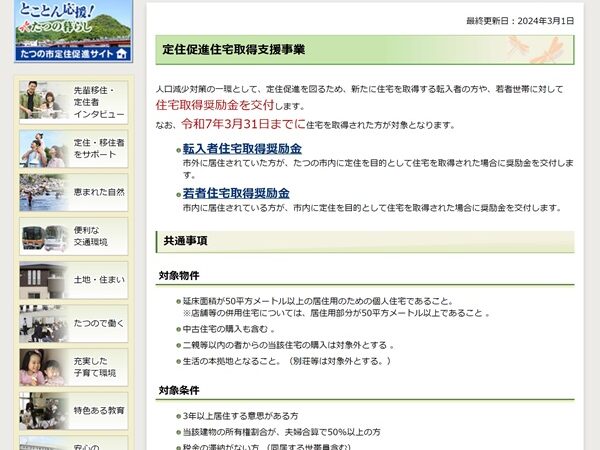Image resolution: width=600 pixels, height=450 pixels.
Task: Click the 定住促進住宅取得支援事業 page heading
Action: tap(235, 49)
